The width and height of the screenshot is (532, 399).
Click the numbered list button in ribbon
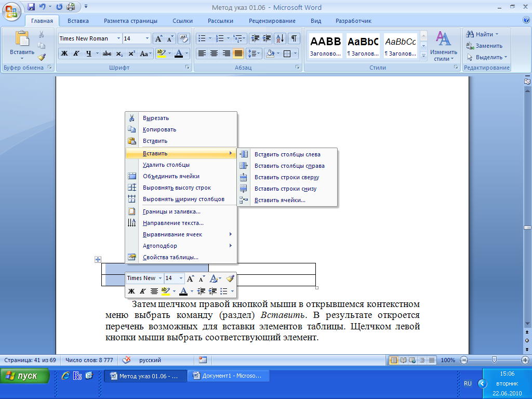[x=220, y=38]
